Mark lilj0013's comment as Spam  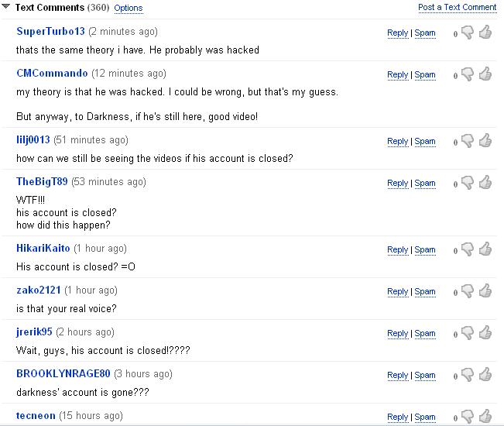425,142
